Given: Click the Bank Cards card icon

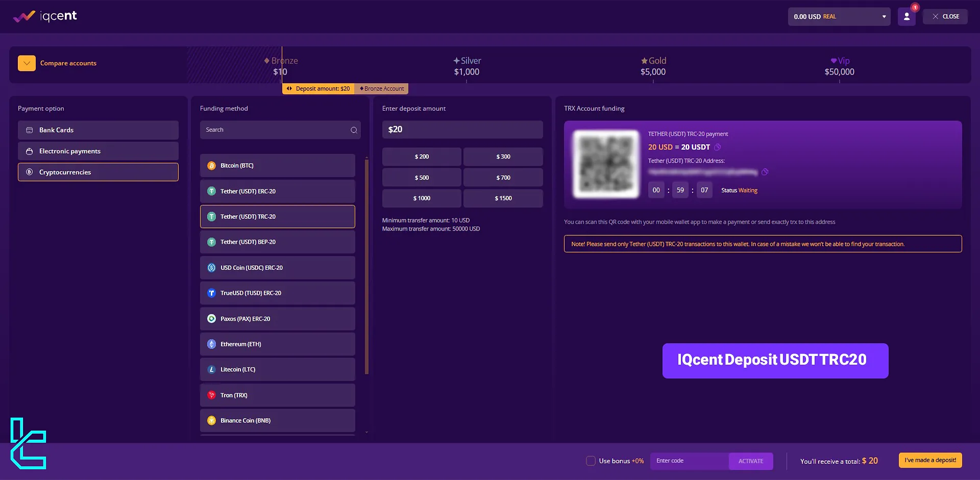Looking at the screenshot, I should pos(30,130).
